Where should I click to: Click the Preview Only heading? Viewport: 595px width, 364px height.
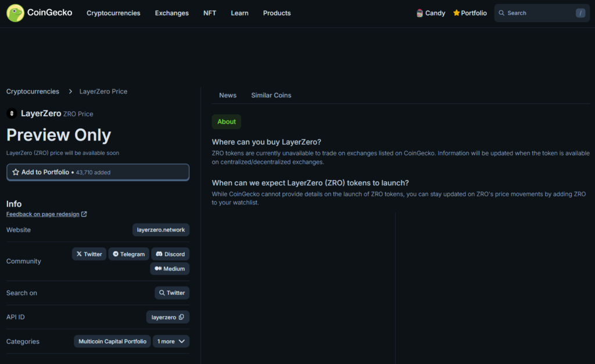[59, 135]
